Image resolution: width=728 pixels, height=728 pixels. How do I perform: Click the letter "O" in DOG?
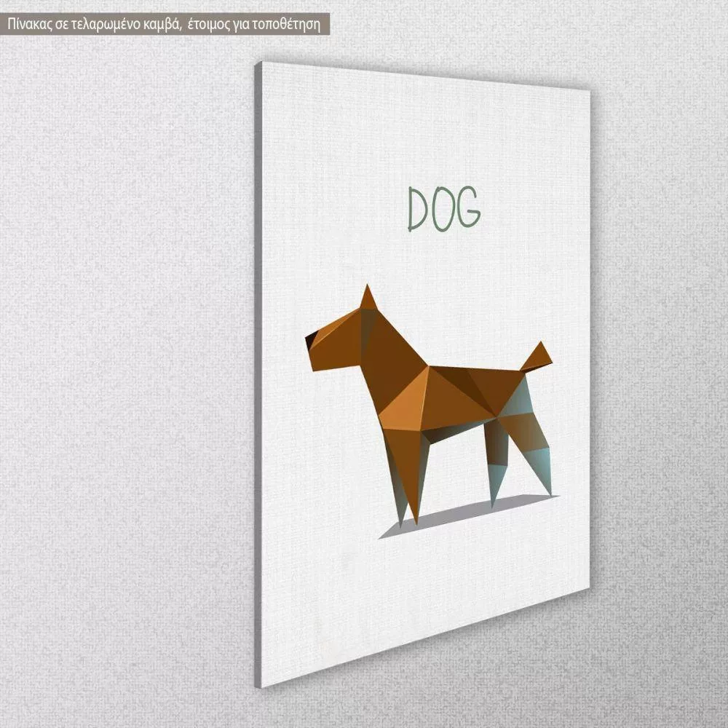point(443,210)
